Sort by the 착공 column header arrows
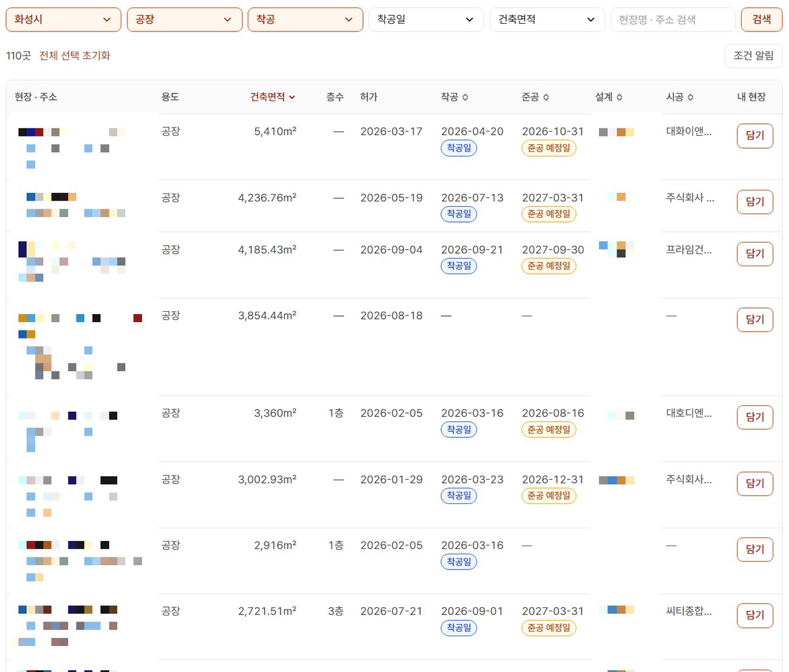Screen dimensions: 789x672 pos(455,97)
